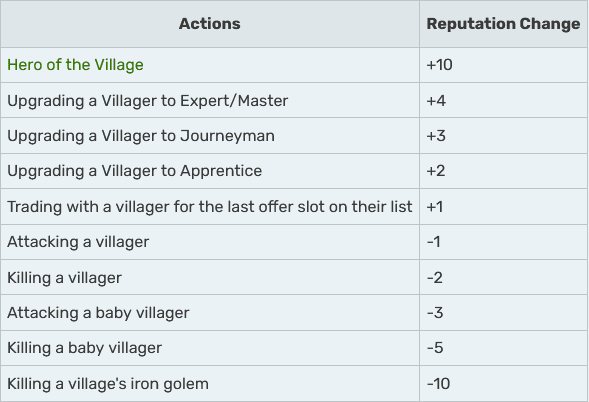
Task: Click the last offer slot trading row
Action: point(294,207)
